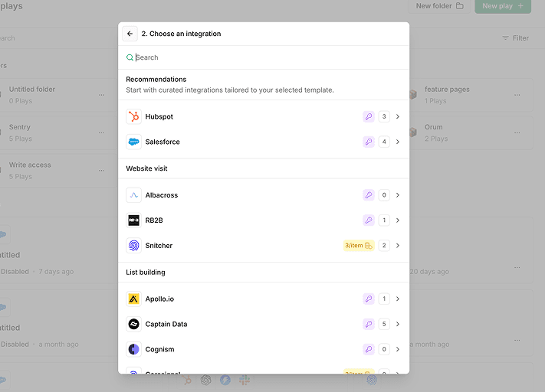Click the key icon in Apollo.io row
545x392 pixels.
(369, 299)
